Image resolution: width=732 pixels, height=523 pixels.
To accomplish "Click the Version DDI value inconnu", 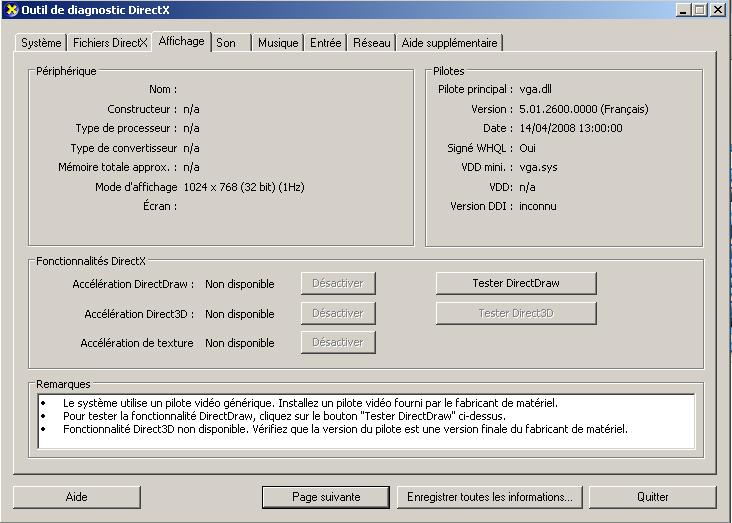I will point(538,206).
